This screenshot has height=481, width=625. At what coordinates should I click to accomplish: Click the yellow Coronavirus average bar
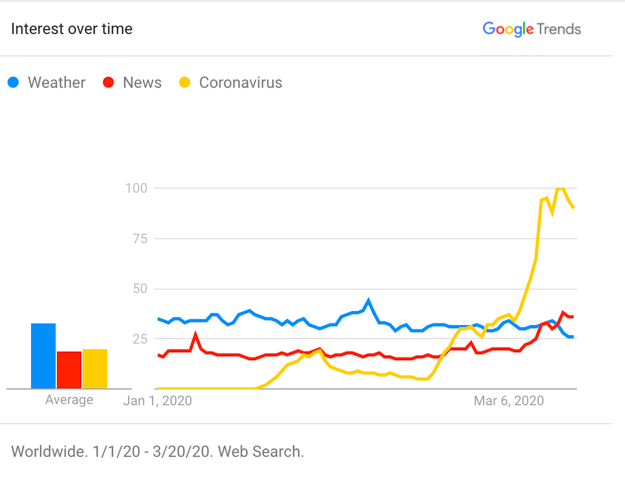click(95, 368)
